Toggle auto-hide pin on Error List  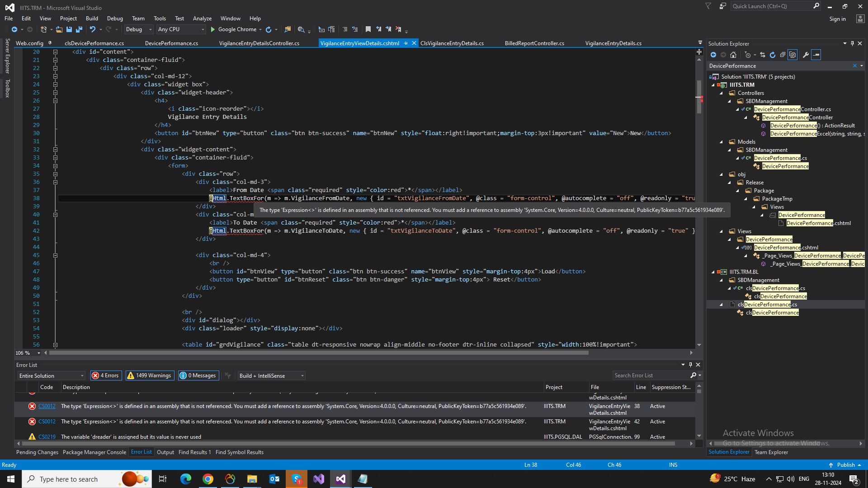click(690, 365)
